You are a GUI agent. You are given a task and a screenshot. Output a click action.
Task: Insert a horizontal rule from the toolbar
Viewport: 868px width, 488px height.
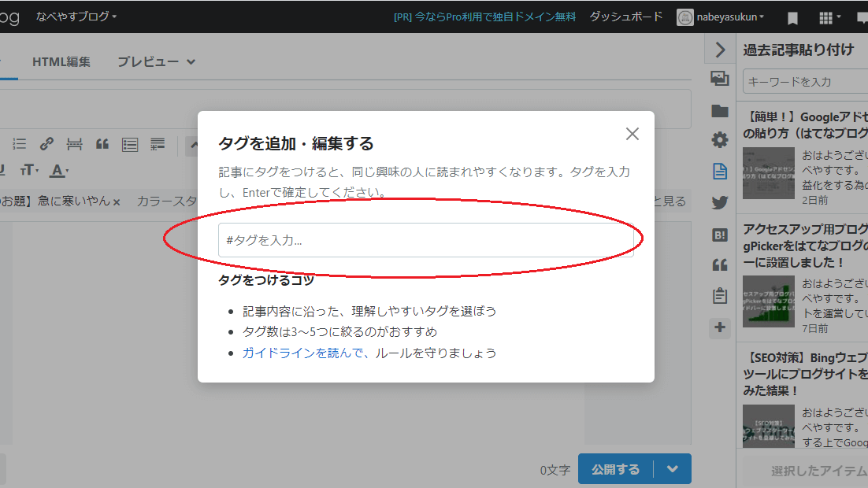pyautogui.click(x=74, y=143)
